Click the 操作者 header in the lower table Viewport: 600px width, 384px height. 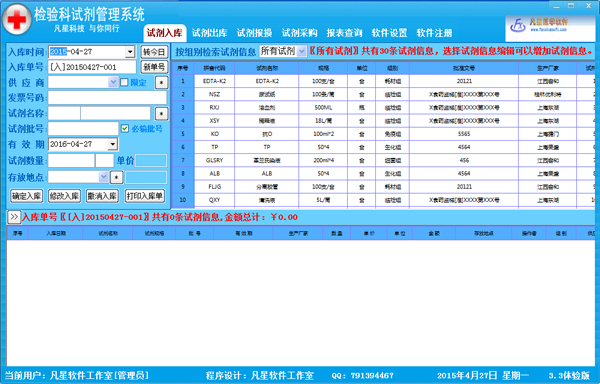pyautogui.click(x=529, y=233)
